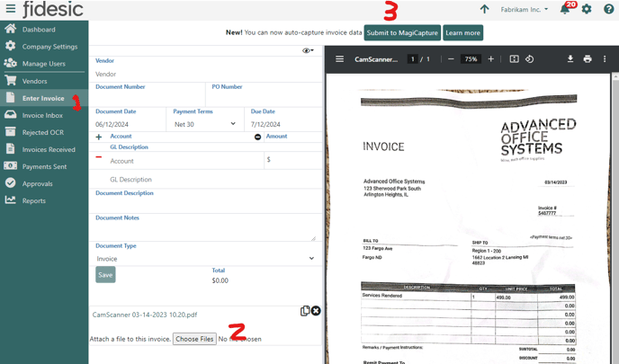
Task: Click Submit to MagiCapture button
Action: point(402,32)
